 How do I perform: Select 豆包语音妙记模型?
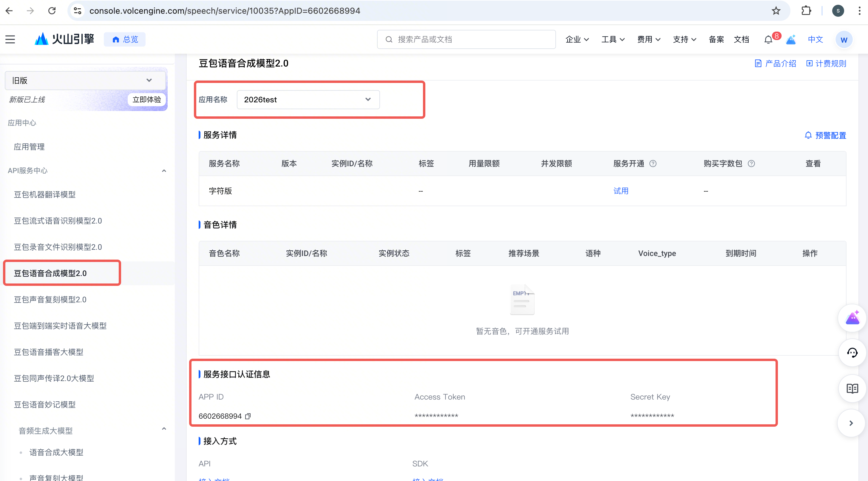click(x=44, y=405)
